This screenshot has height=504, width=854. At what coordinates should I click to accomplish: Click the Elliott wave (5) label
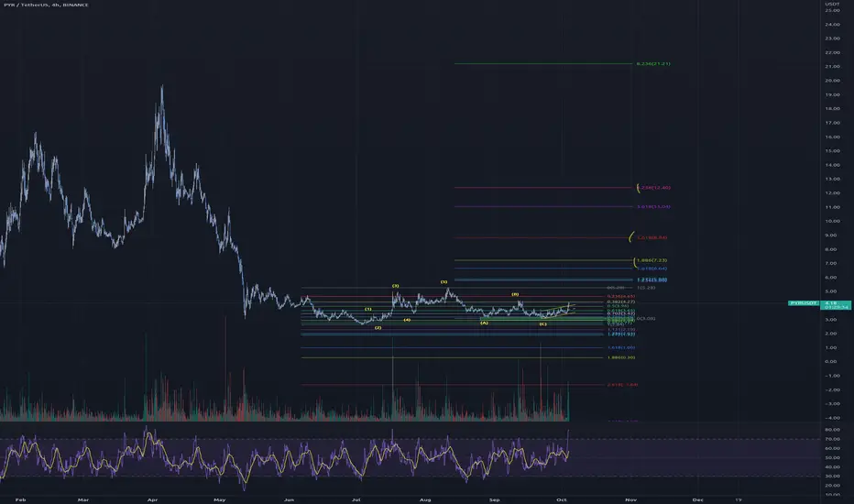pos(443,281)
